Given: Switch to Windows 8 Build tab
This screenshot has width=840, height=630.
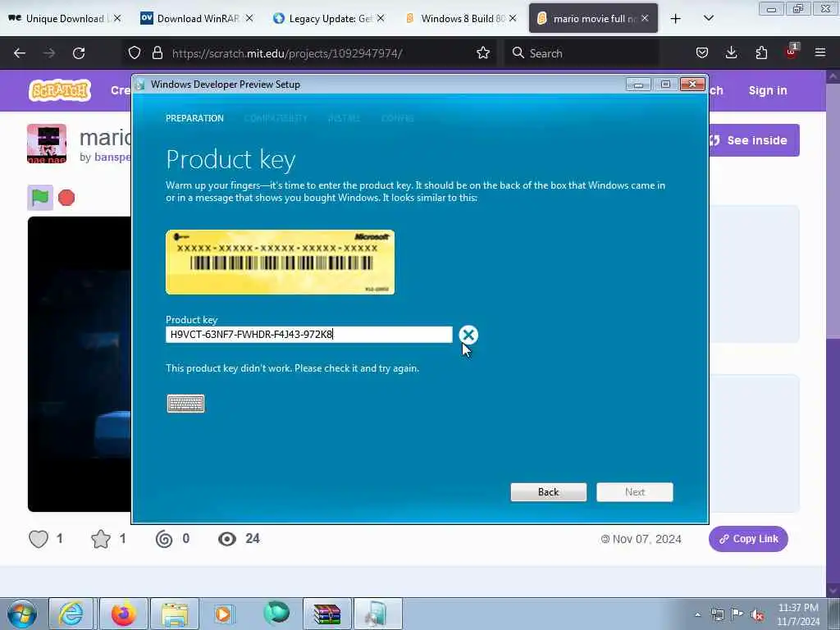Looking at the screenshot, I should [463, 19].
